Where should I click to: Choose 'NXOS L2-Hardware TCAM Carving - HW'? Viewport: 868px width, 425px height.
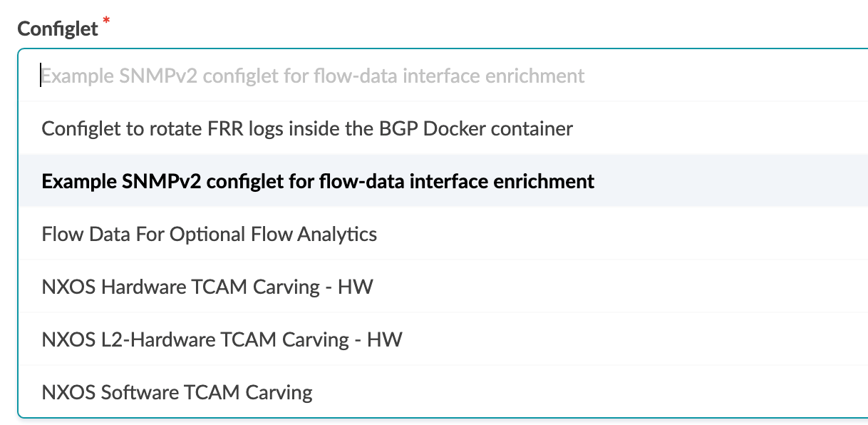tap(222, 339)
